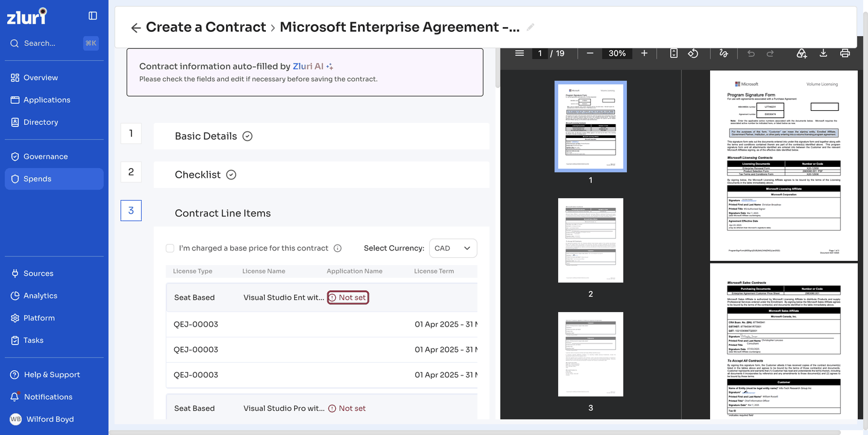The height and width of the screenshot is (435, 868).
Task: Select Spends in the sidebar
Action: pyautogui.click(x=54, y=179)
